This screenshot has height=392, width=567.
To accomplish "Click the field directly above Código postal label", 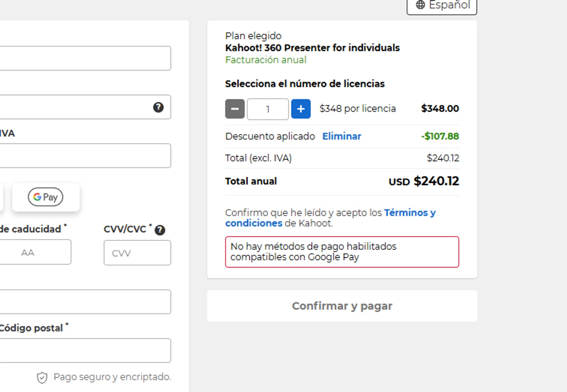I will point(83,302).
